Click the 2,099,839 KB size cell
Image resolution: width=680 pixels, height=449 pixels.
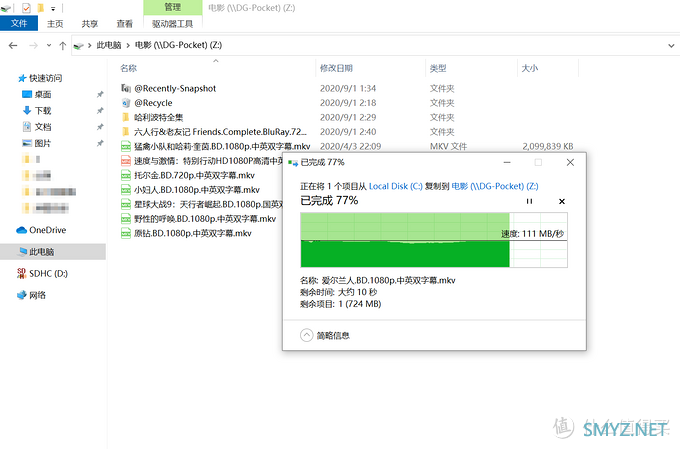[x=548, y=146]
